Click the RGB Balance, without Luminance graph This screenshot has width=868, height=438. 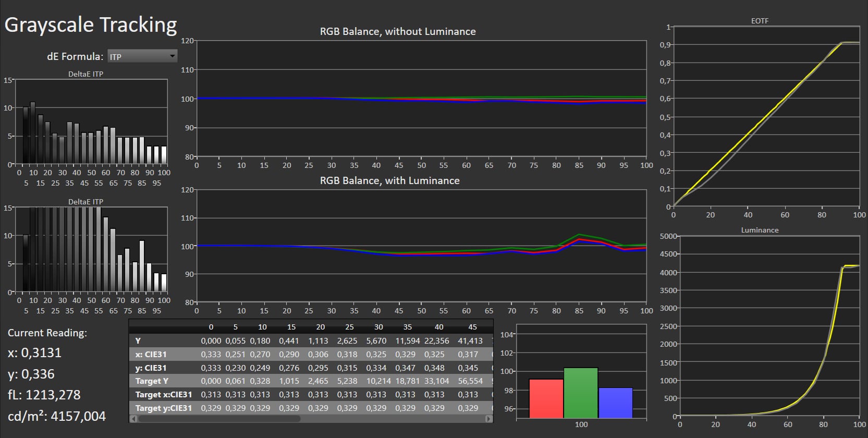pos(421,98)
